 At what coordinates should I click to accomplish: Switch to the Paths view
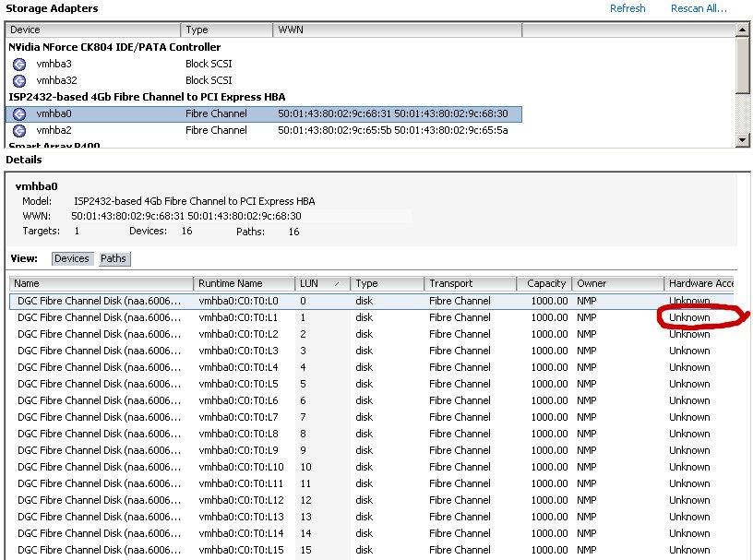tap(114, 258)
